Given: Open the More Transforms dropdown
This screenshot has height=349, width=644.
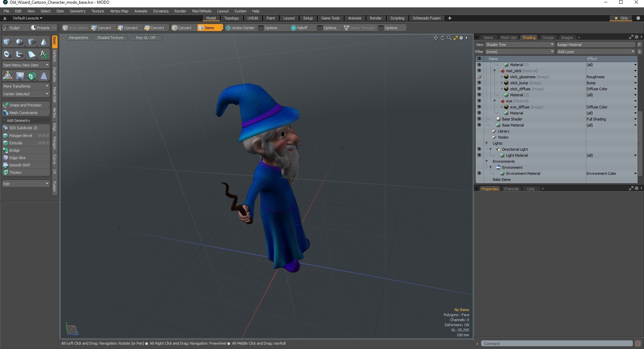Looking at the screenshot, I should coord(26,86).
